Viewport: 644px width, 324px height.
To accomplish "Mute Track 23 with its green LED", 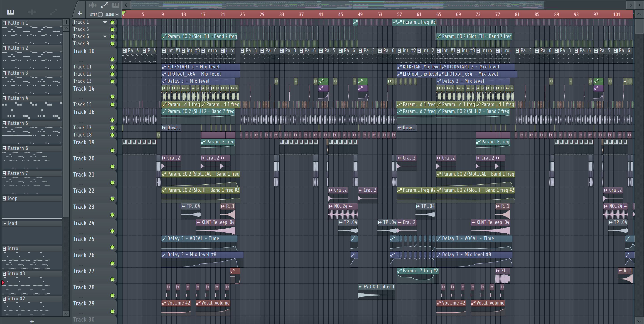I will pos(112,215).
